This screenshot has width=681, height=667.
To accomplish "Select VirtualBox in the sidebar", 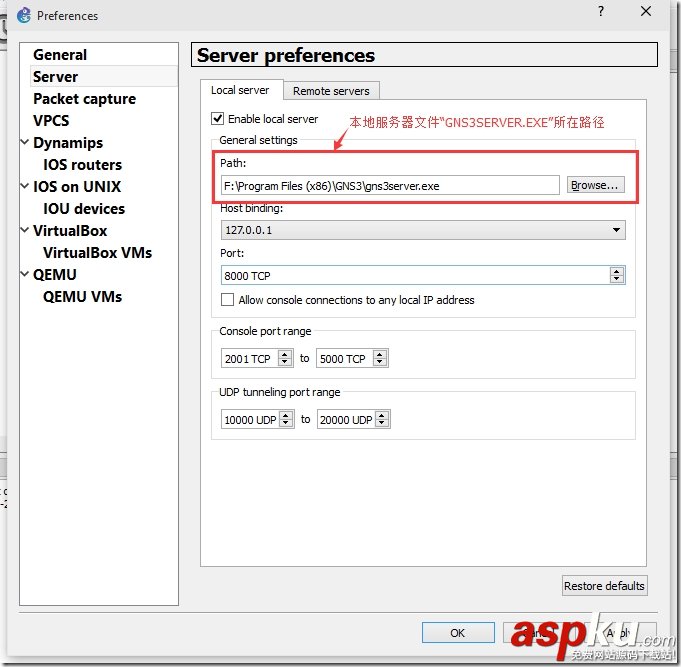I will (x=70, y=231).
